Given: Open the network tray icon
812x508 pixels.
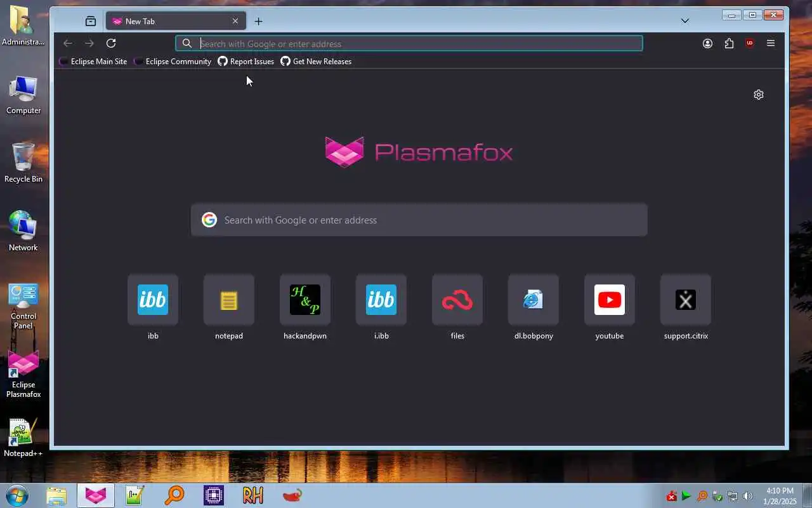Looking at the screenshot, I should pyautogui.click(x=733, y=496).
